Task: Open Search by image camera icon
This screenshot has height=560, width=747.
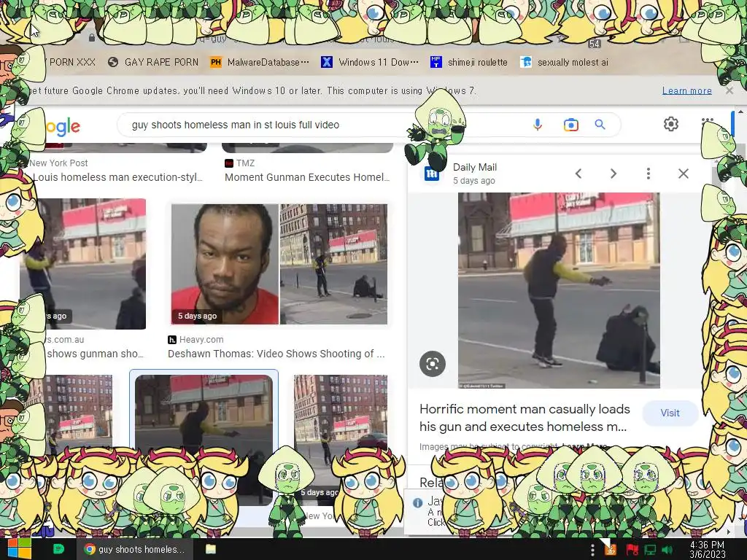Action: tap(570, 125)
